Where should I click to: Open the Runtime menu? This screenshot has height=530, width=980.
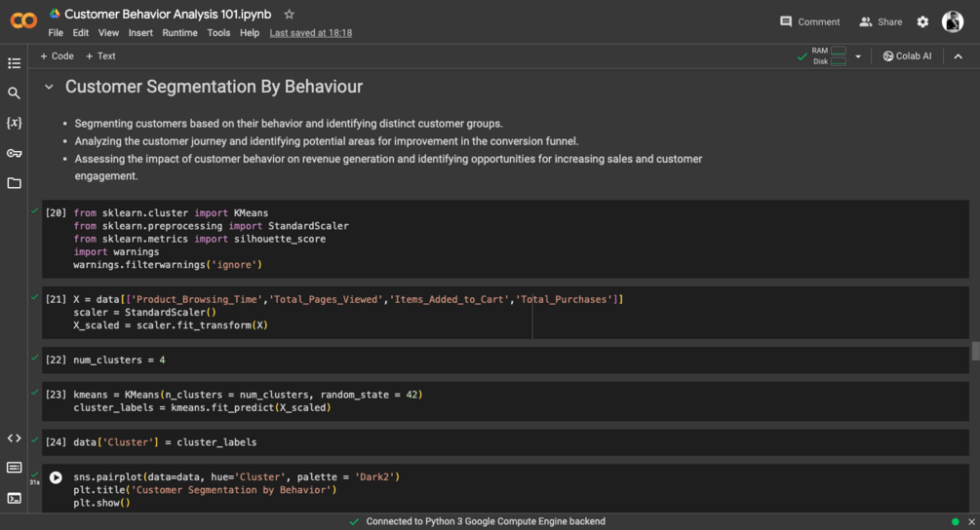(x=179, y=32)
